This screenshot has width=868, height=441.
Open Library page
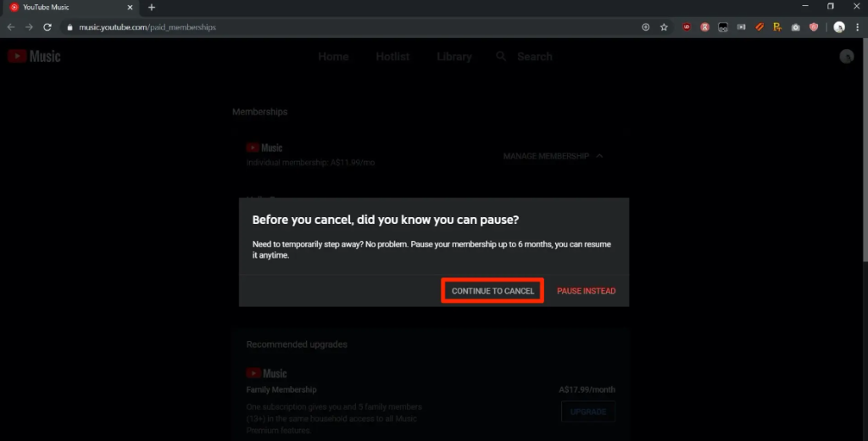[x=454, y=57]
